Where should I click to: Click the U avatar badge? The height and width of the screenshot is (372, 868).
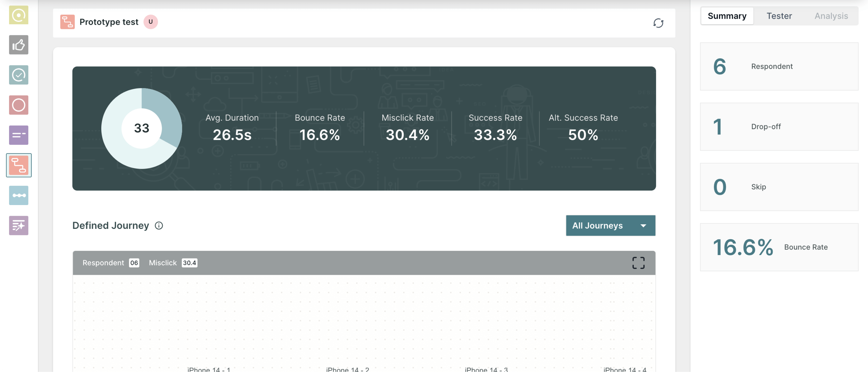click(151, 22)
